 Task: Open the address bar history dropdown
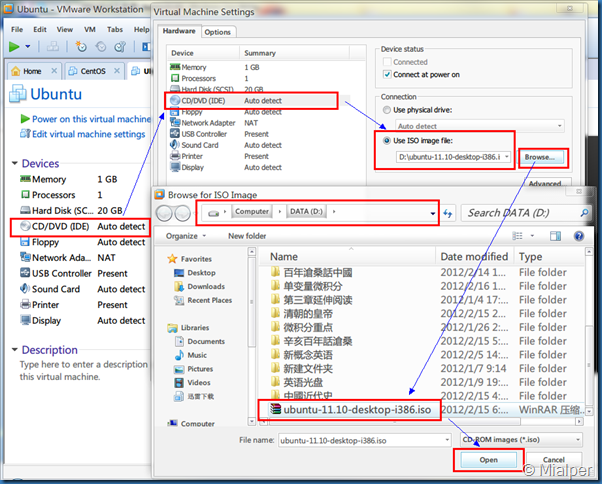(x=433, y=213)
